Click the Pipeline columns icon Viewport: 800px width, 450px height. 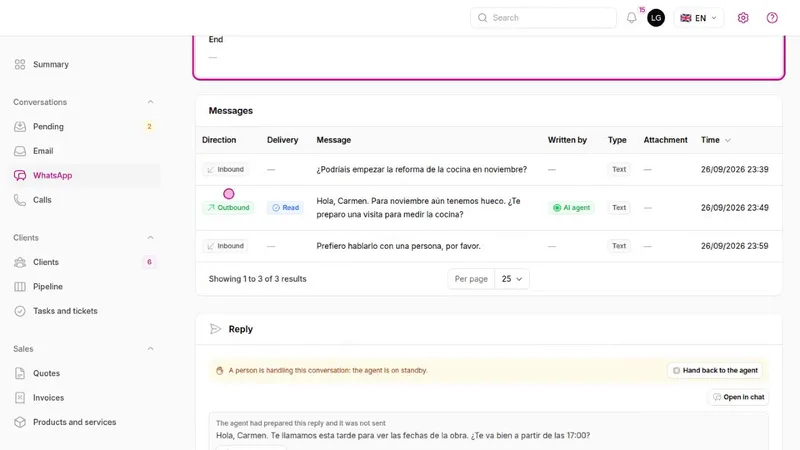pyautogui.click(x=20, y=287)
